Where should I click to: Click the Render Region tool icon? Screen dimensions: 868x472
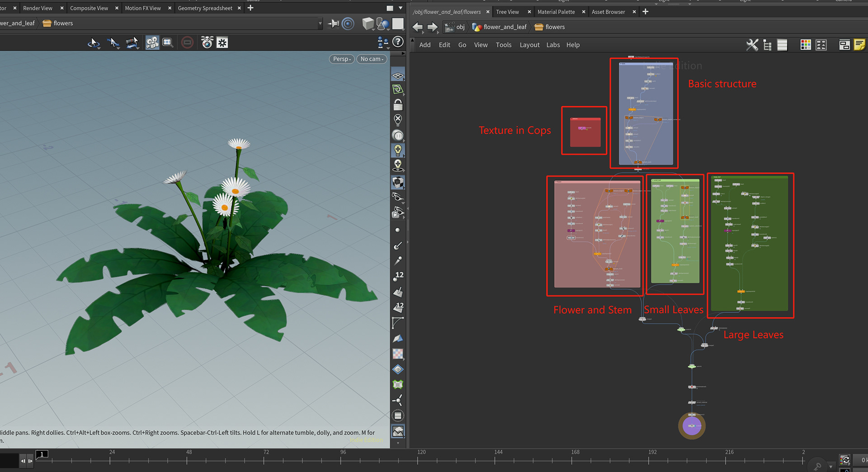click(x=168, y=42)
